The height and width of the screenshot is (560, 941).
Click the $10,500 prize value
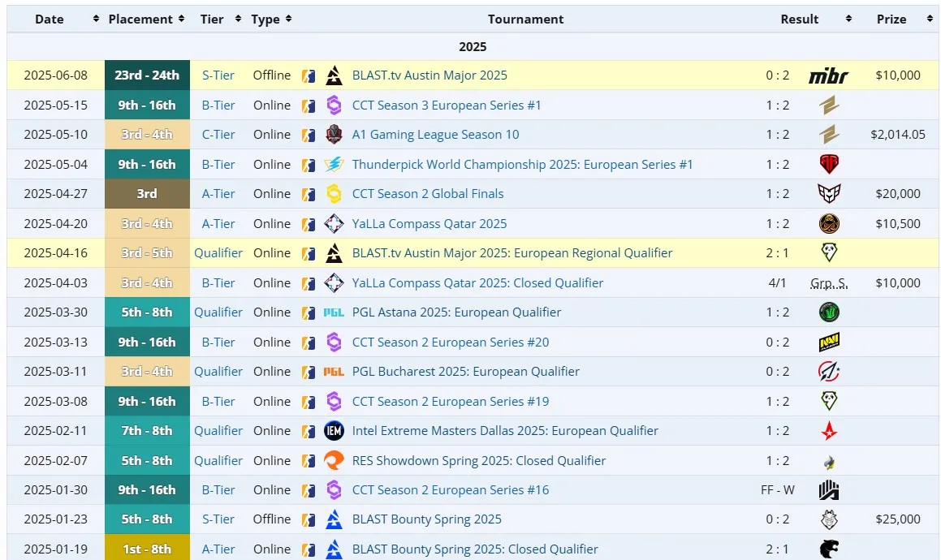point(898,223)
